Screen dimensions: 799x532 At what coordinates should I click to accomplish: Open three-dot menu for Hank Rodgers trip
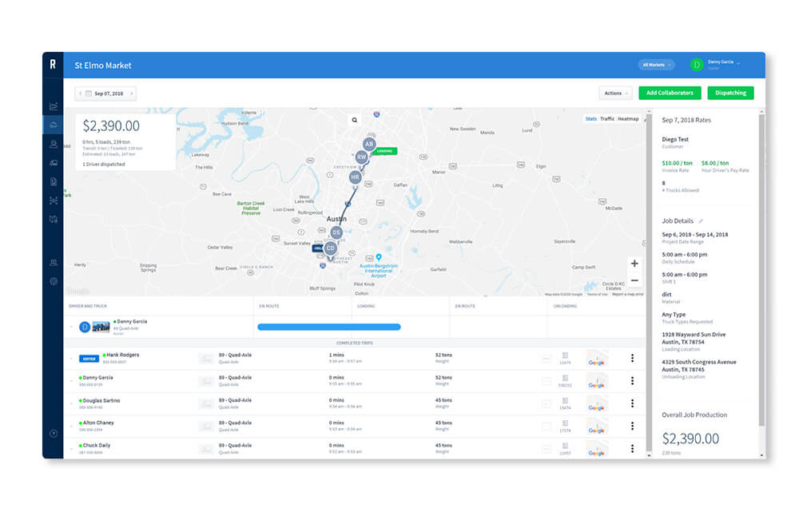pyautogui.click(x=632, y=359)
